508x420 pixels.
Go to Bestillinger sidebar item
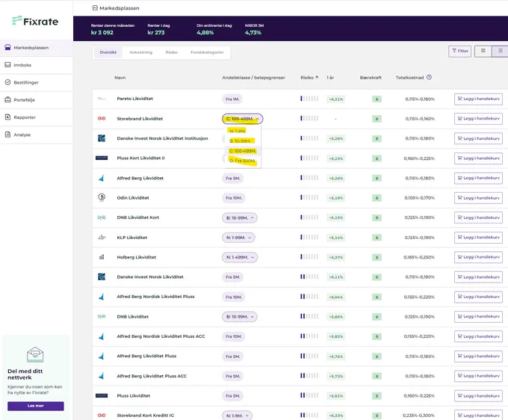pyautogui.click(x=37, y=83)
